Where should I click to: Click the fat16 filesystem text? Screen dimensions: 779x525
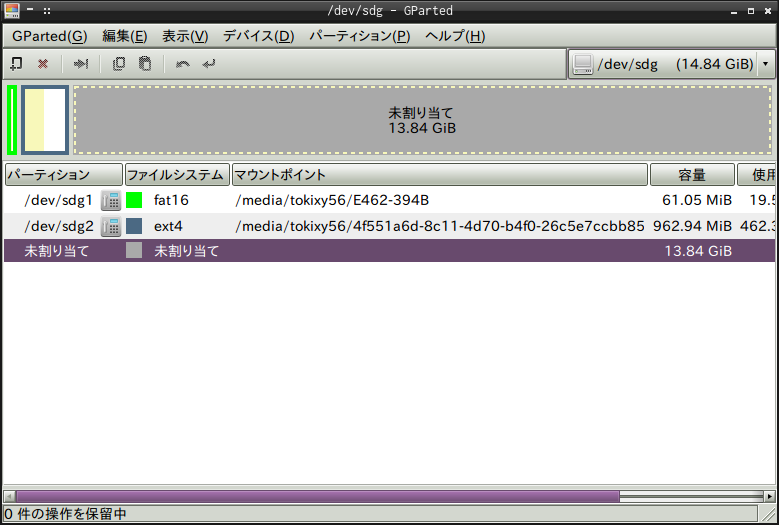click(171, 200)
